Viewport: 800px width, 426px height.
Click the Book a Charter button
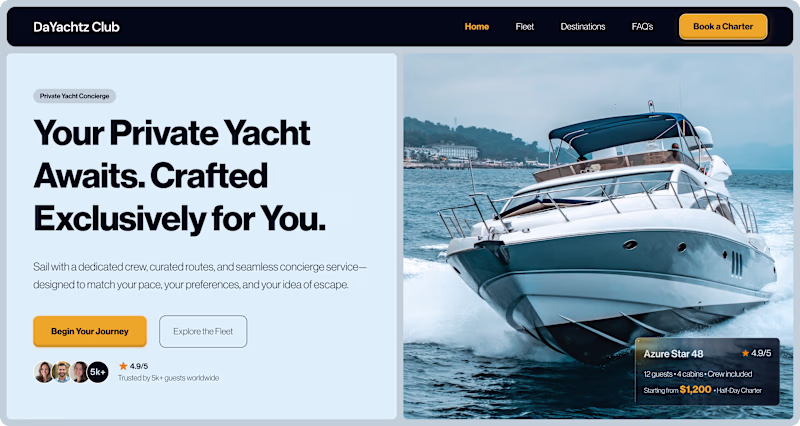(x=723, y=27)
